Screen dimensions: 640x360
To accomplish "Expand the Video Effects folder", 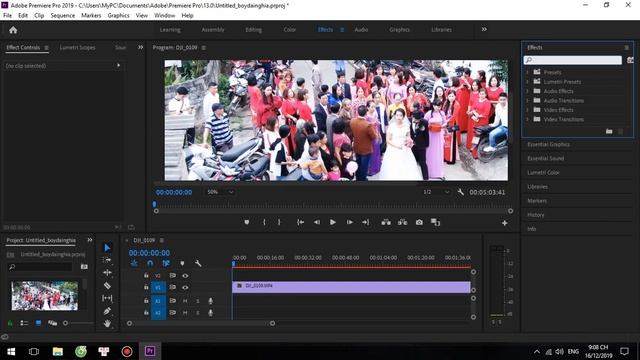I will [x=527, y=110].
